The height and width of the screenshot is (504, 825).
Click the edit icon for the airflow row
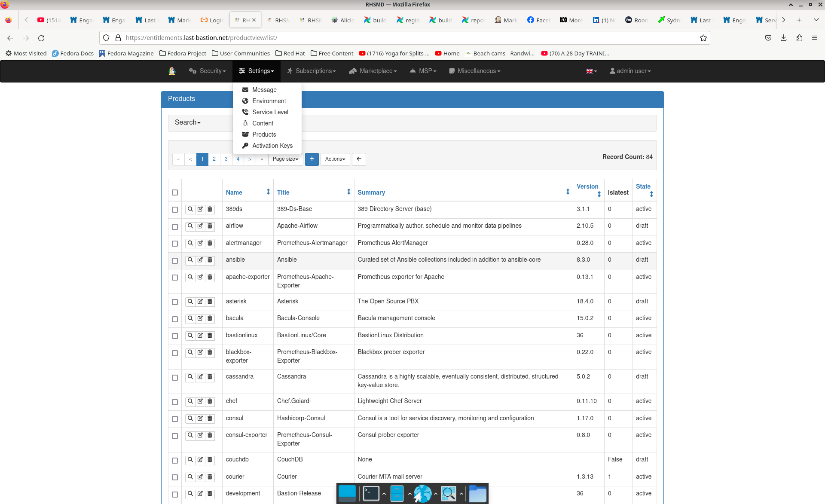tap(200, 226)
